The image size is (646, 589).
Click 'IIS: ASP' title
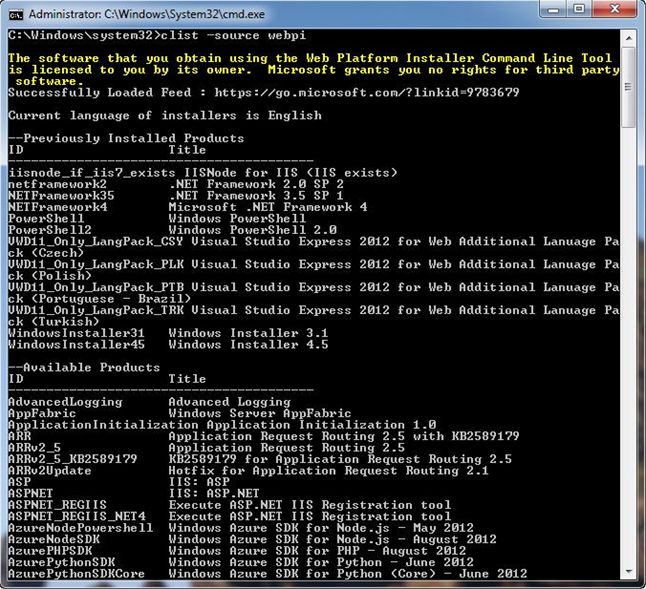tap(199, 482)
